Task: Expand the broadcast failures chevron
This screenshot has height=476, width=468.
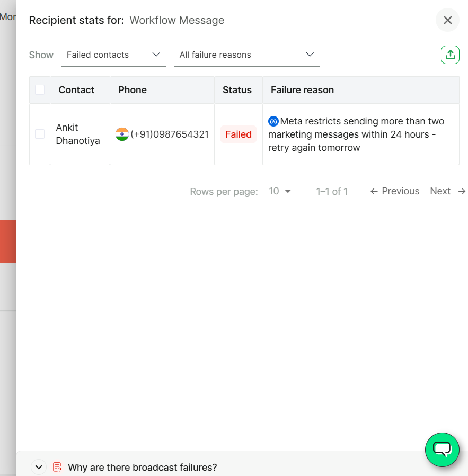Action: [x=39, y=467]
